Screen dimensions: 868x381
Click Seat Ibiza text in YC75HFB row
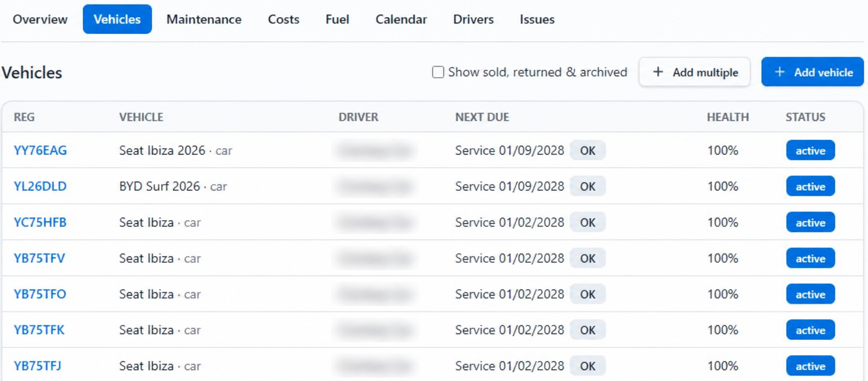tap(146, 222)
